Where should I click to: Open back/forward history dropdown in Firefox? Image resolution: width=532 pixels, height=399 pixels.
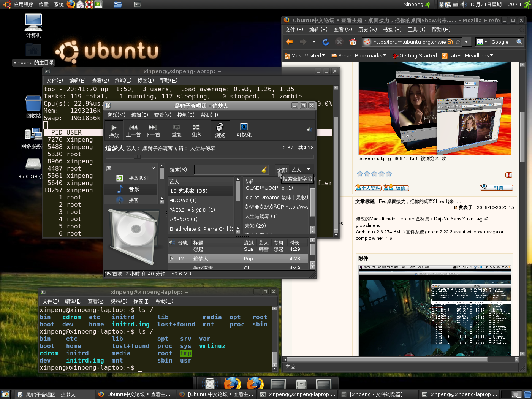pos(314,42)
